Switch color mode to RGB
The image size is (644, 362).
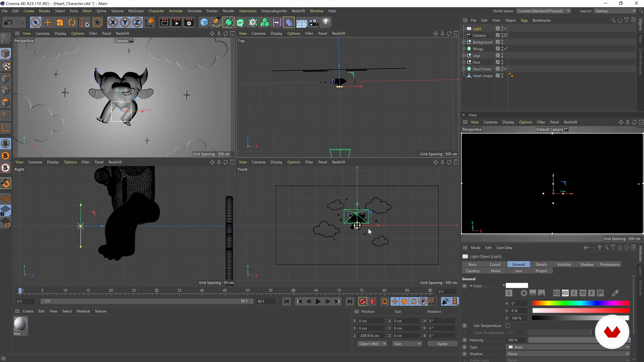(x=556, y=293)
